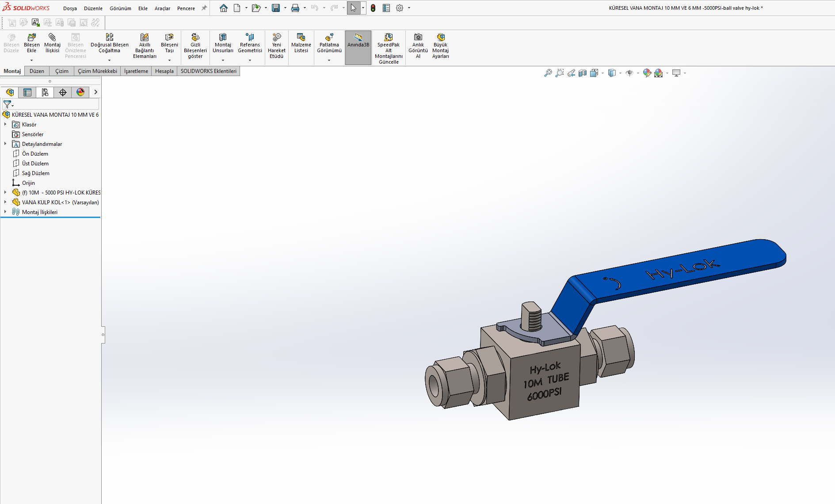
Task: Open the dropdown under Bileşen Ekle
Action: click(x=31, y=60)
